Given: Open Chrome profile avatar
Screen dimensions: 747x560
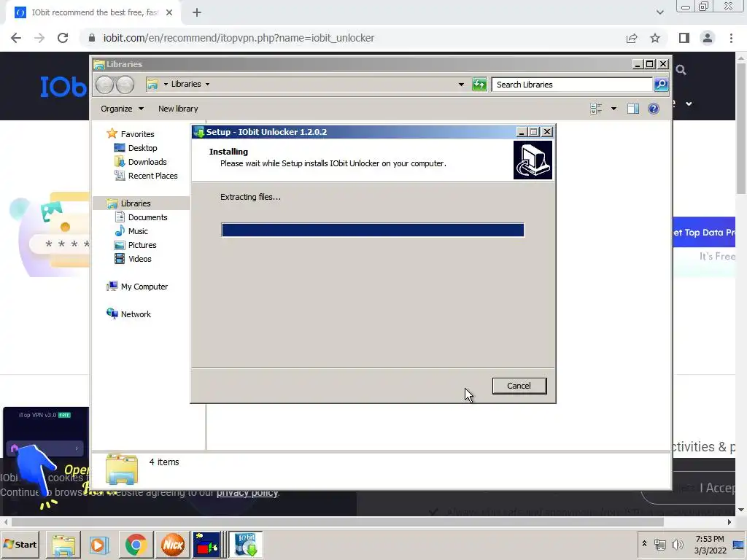Looking at the screenshot, I should [708, 38].
